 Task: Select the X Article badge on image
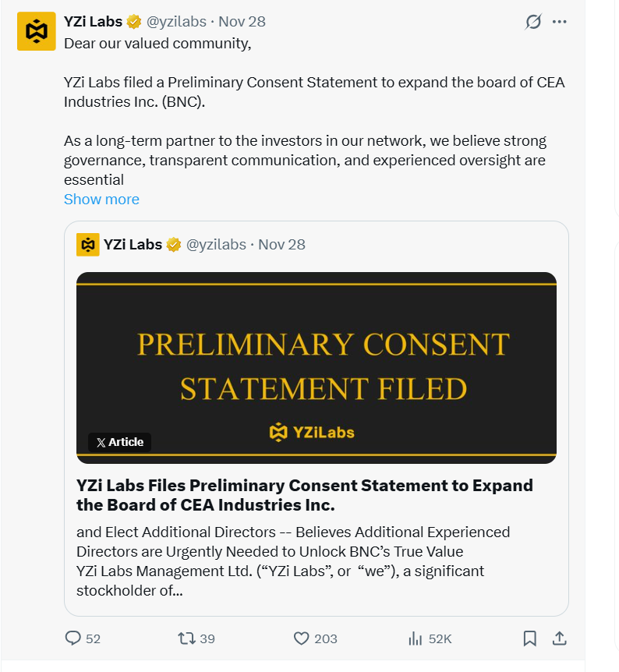(x=119, y=442)
